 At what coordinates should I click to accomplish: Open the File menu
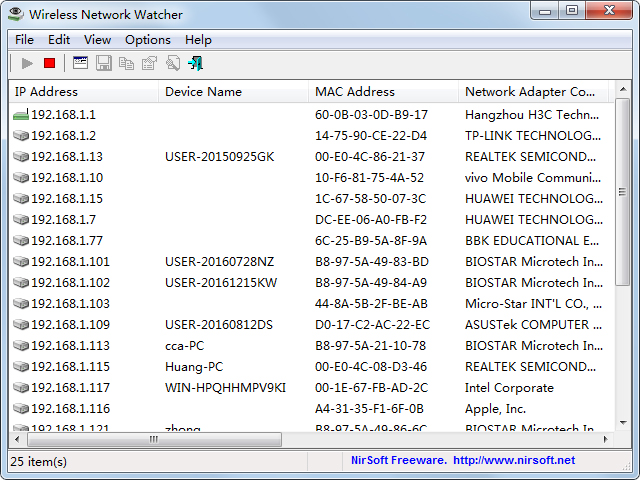(24, 40)
